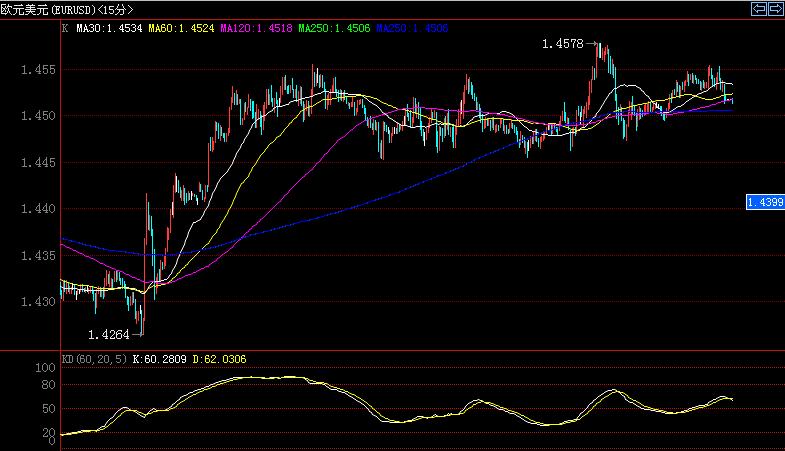Select the chart title 欧元美元 (EURUSD)<15分>
The width and height of the screenshot is (785, 451).
click(67, 10)
